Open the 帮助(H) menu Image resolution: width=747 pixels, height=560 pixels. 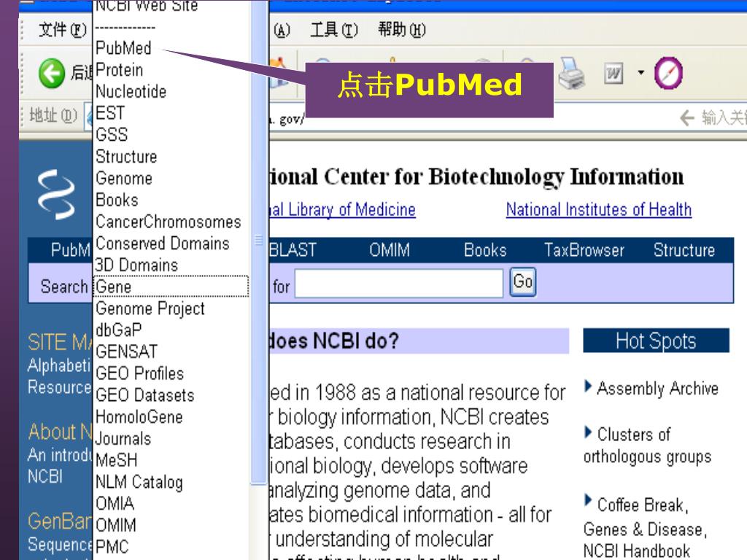(402, 30)
